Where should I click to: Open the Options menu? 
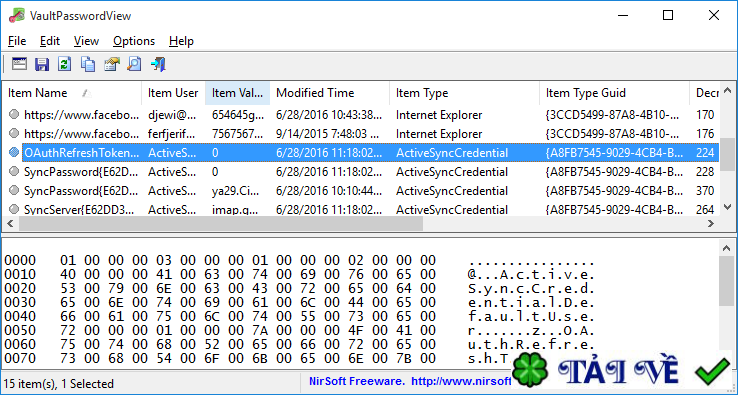click(x=134, y=41)
